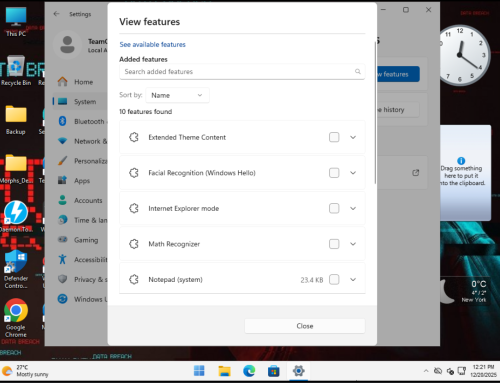Image resolution: width=500 pixels, height=383 pixels.
Task: Check the Extended Theme Content checkbox
Action: [x=334, y=137]
